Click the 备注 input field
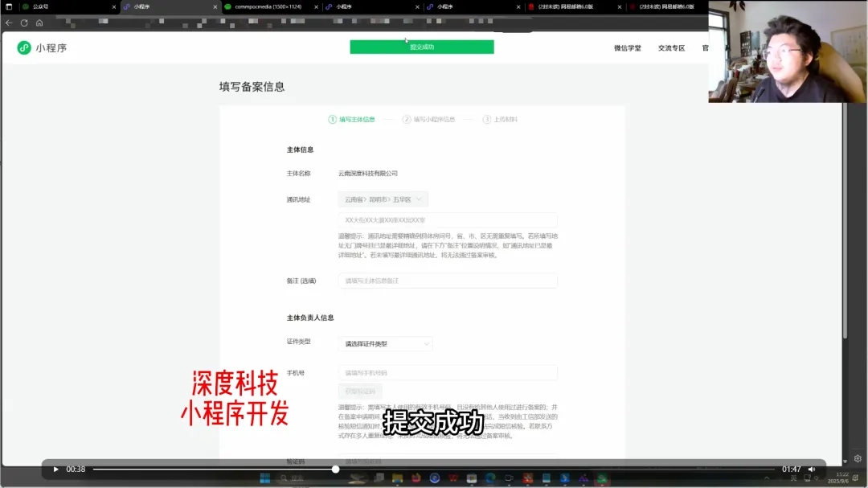The width and height of the screenshot is (868, 488). (448, 281)
